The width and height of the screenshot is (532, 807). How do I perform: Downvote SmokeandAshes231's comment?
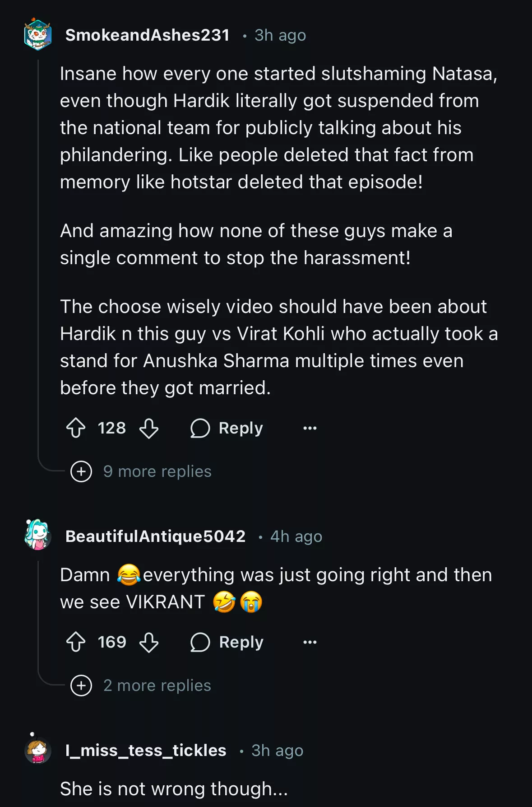[x=149, y=428]
